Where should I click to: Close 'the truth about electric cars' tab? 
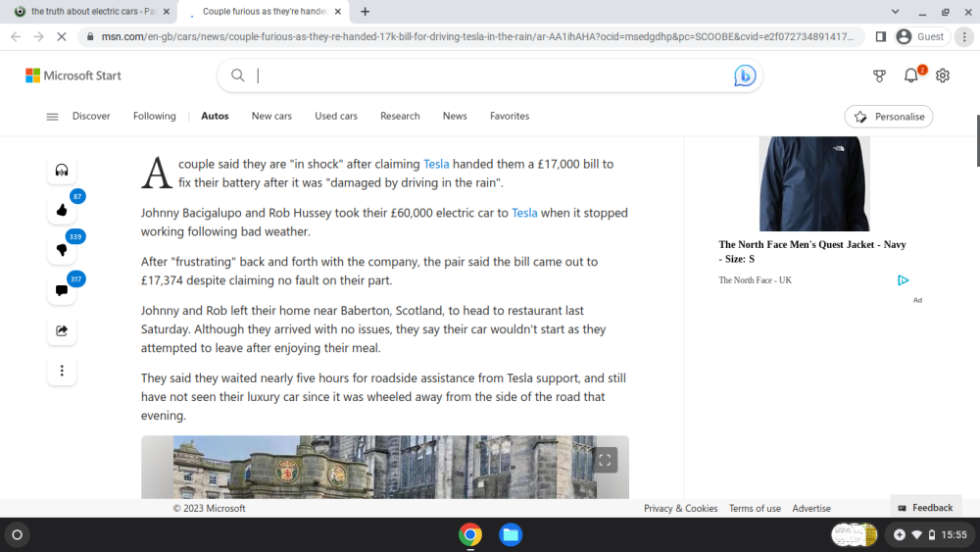pyautogui.click(x=167, y=11)
